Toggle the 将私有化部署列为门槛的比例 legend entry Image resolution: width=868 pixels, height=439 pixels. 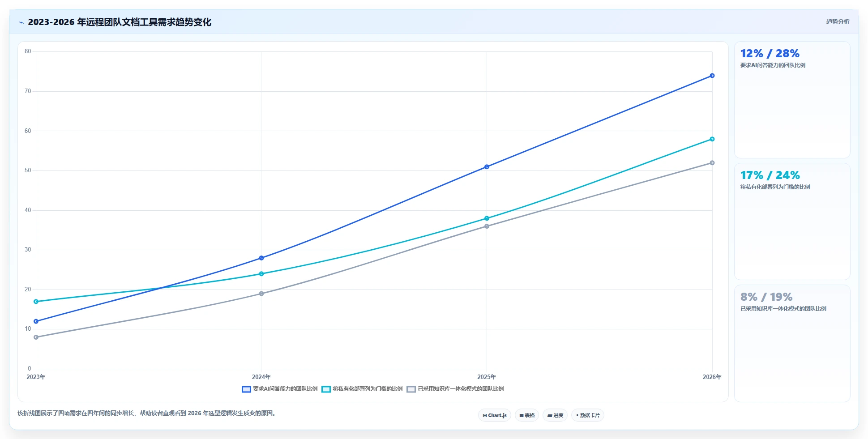(362, 389)
